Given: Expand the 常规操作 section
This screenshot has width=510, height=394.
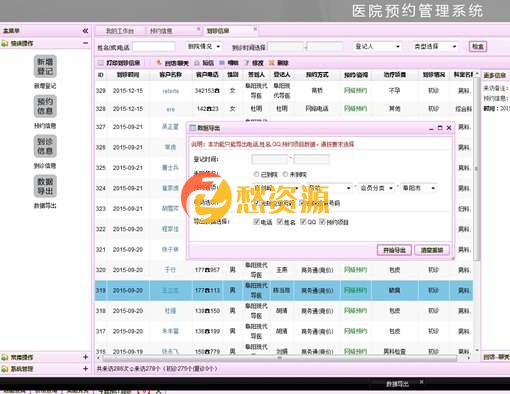Looking at the screenshot, I should coord(85,357).
